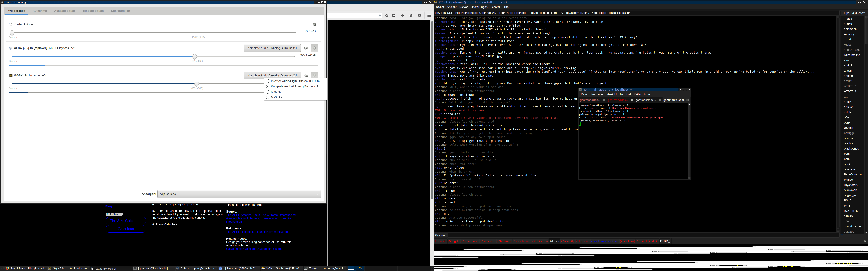Select user blackpenguin in the XChat user list
Image resolution: width=868 pixels, height=271 pixels.
click(852, 149)
